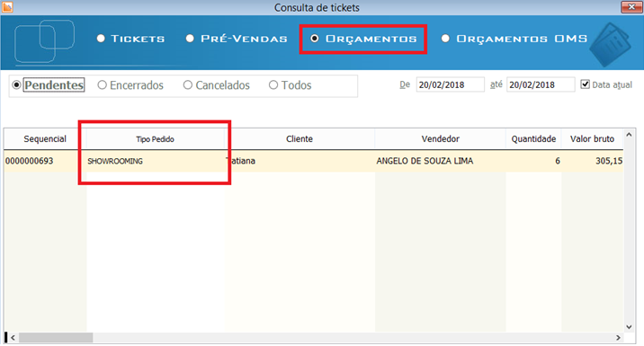Click the overlapping squares logo icon
Viewport: 644px width, 346px height.
[44, 41]
